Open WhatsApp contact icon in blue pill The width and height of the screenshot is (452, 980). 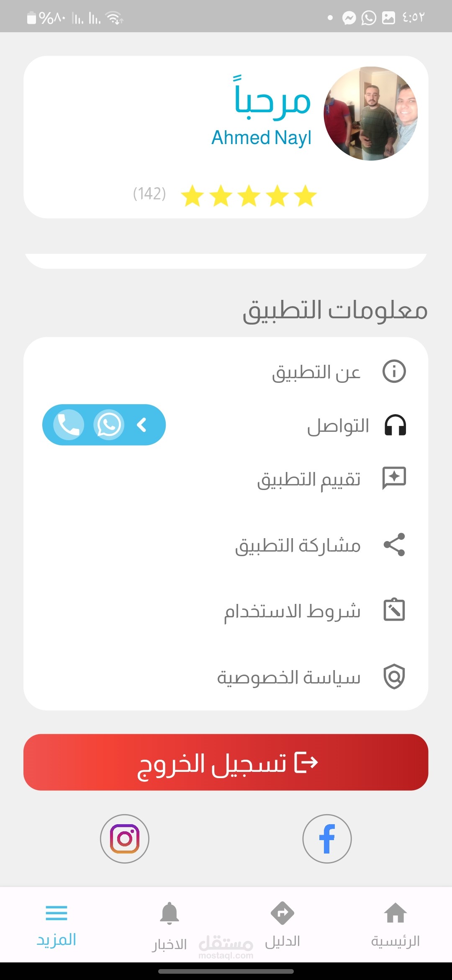[x=109, y=425]
